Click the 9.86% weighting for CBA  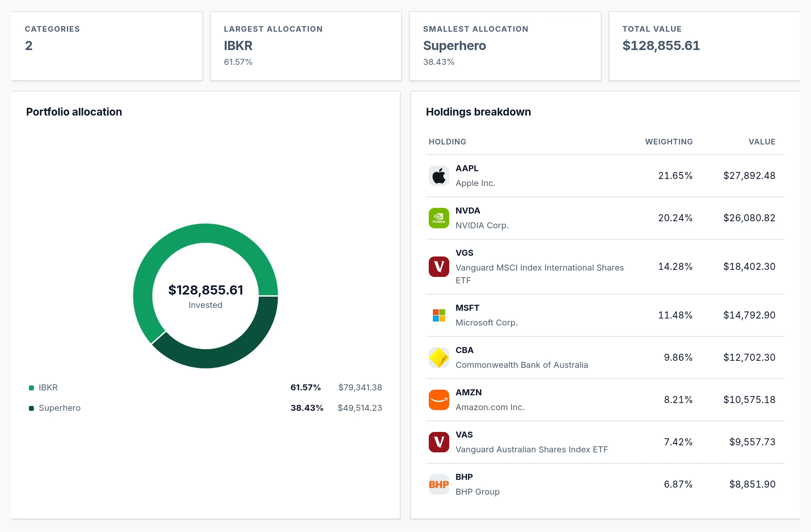click(678, 358)
